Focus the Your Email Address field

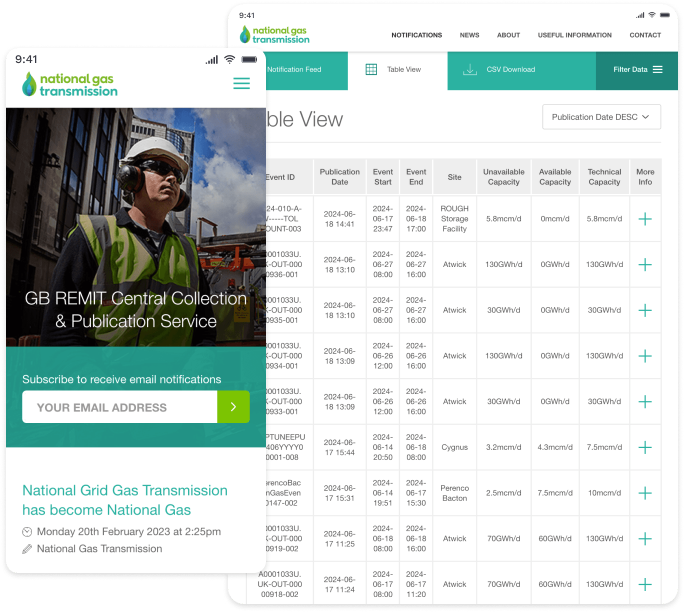(119, 407)
